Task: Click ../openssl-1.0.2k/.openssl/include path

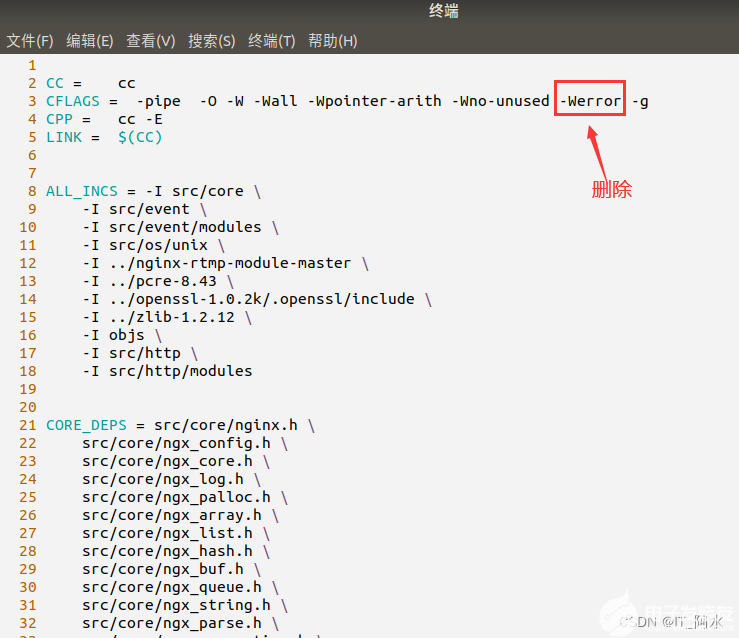Action: 262,299
